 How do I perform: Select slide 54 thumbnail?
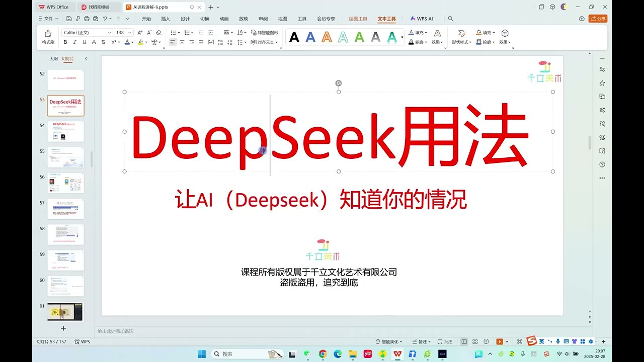[65, 131]
